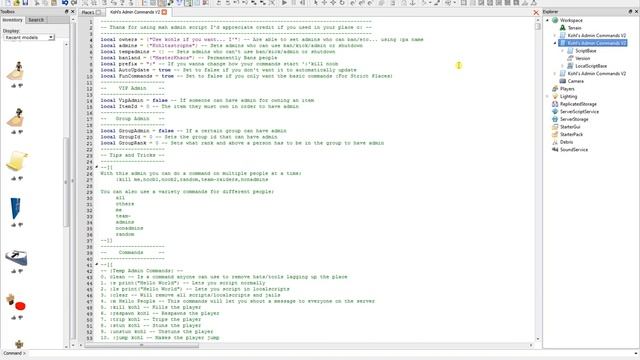Click the Players service icon
This screenshot has height=360, width=640.
[555, 89]
